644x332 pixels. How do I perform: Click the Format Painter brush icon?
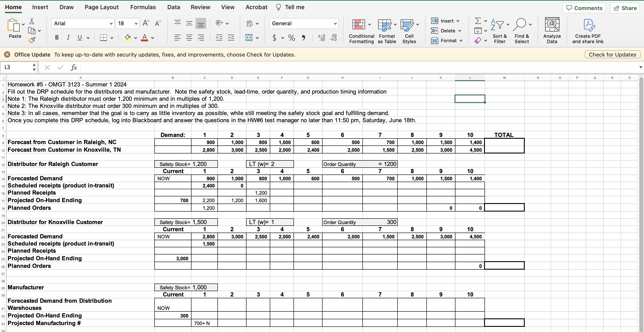[32, 40]
